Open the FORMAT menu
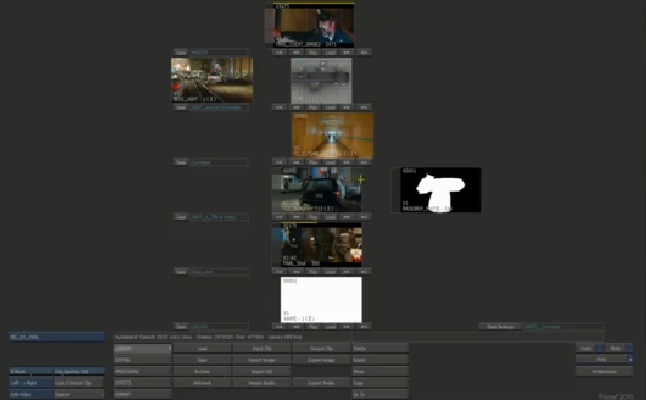This screenshot has width=646, height=400. [142, 394]
